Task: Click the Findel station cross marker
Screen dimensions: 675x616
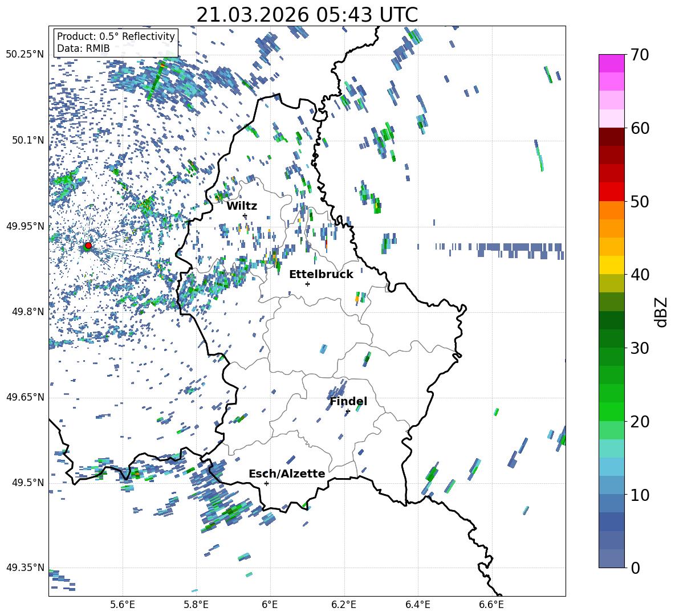Action: pyautogui.click(x=348, y=411)
